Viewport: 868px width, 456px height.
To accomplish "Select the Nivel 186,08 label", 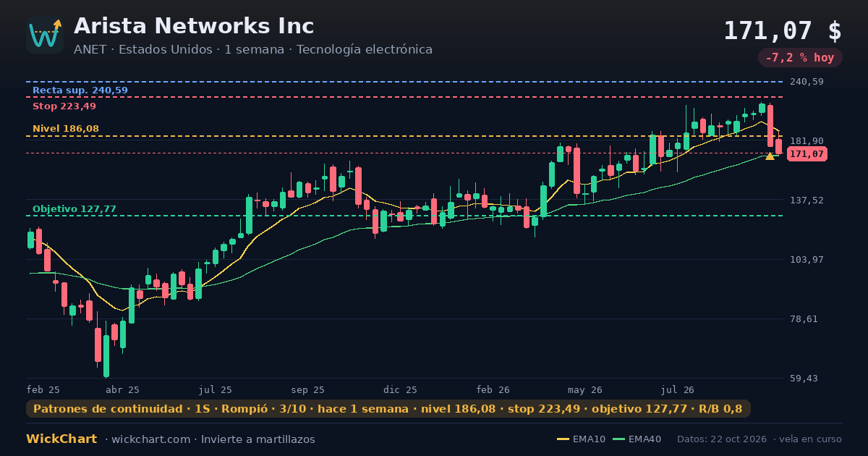I will coord(66,129).
